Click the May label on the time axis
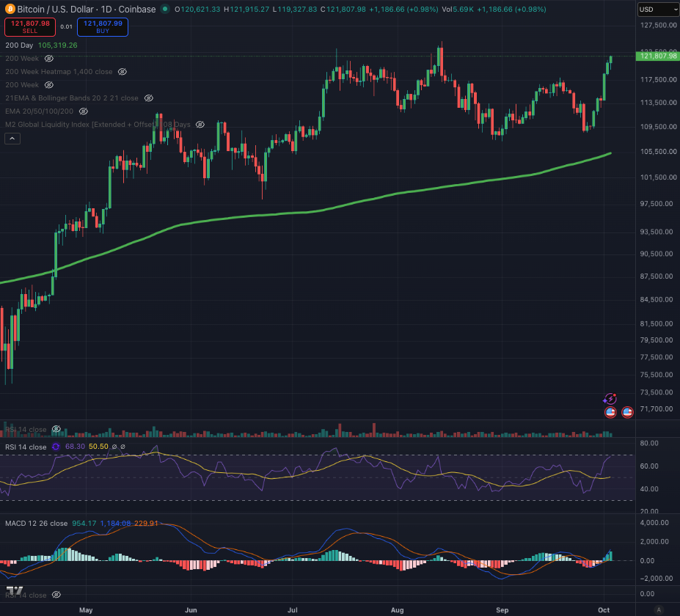The width and height of the screenshot is (680, 616). point(86,610)
